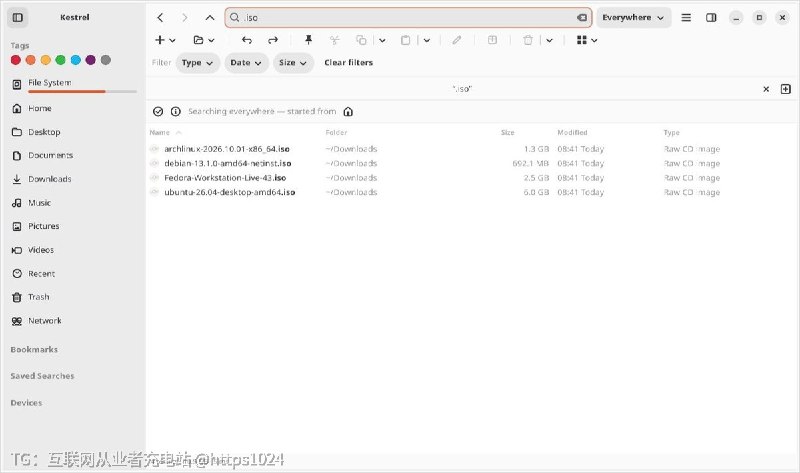The image size is (800, 473).
Task: Clear the .iso search text
Action: tap(582, 17)
